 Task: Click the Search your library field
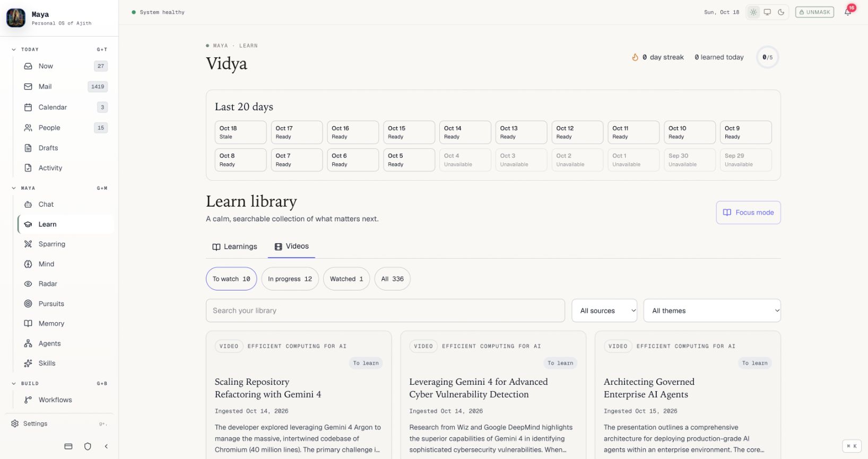385,311
